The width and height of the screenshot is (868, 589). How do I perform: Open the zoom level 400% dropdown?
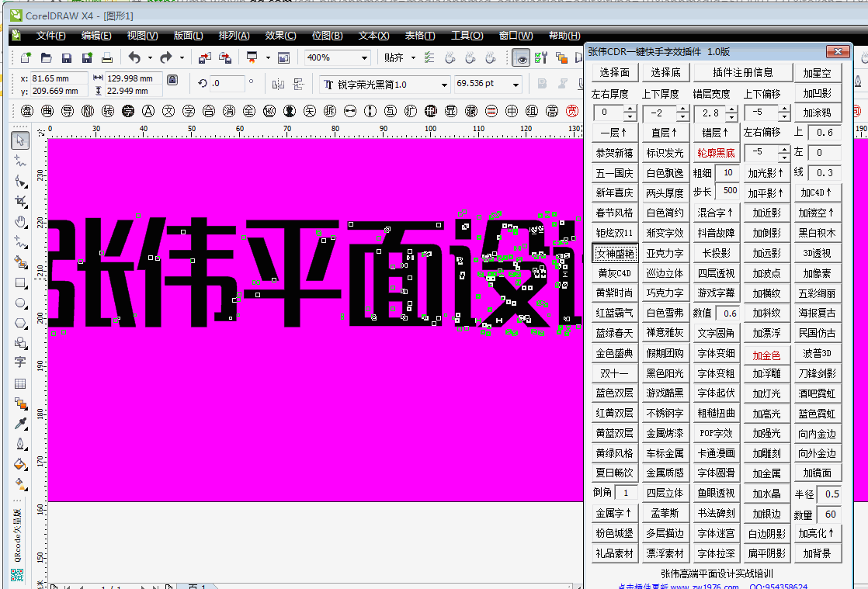[364, 57]
